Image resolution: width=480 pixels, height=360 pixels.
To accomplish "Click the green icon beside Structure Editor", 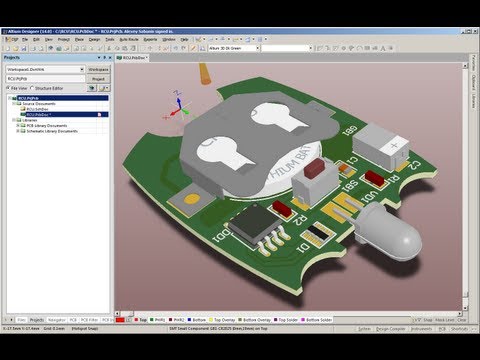I will [x=92, y=88].
